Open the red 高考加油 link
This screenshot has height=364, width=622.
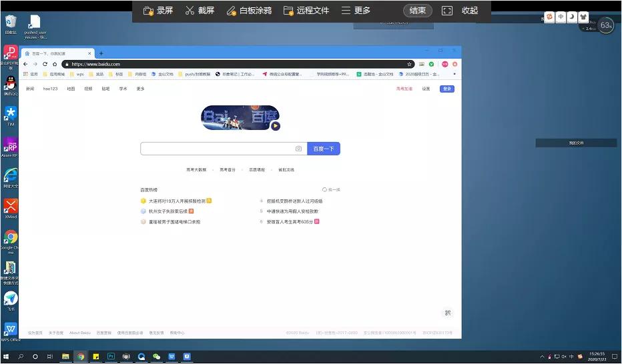[x=404, y=89]
